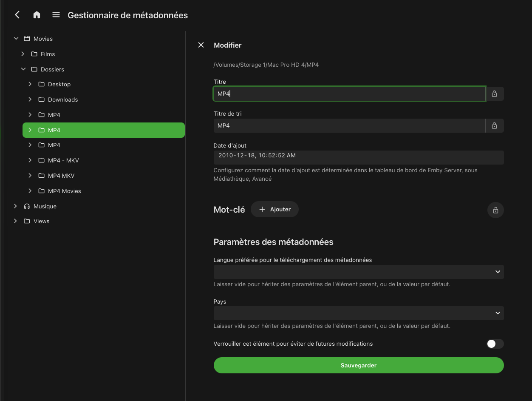532x401 pixels.
Task: Open the Langue préférée dropdown
Action: (358, 272)
